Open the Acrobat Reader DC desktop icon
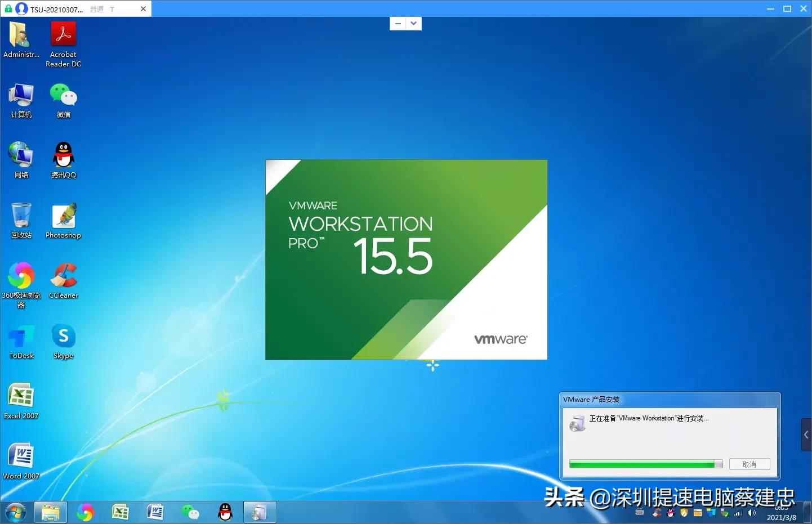Screen dimensions: 812x524 pyautogui.click(x=63, y=35)
